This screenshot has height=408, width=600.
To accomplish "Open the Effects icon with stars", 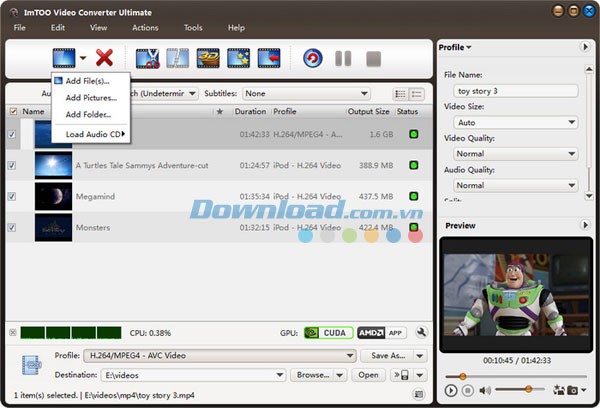I will pos(238,58).
